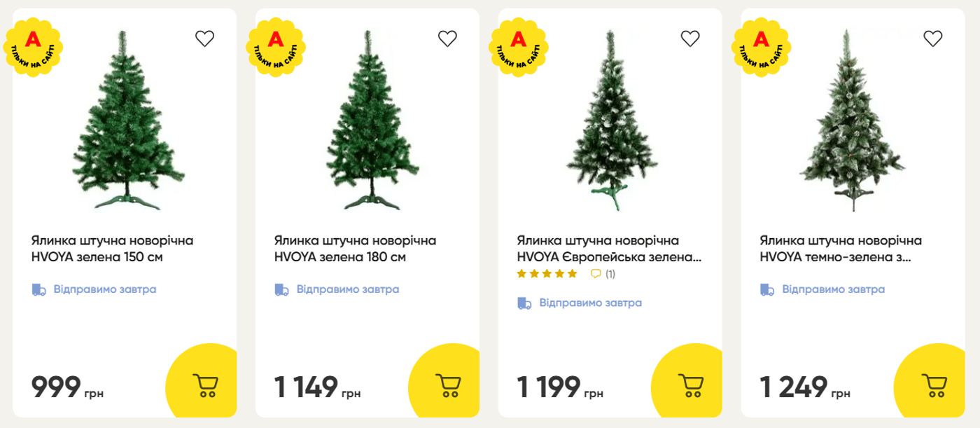View the snowy темно-зелена tree image
980x428 pixels.
(x=851, y=120)
